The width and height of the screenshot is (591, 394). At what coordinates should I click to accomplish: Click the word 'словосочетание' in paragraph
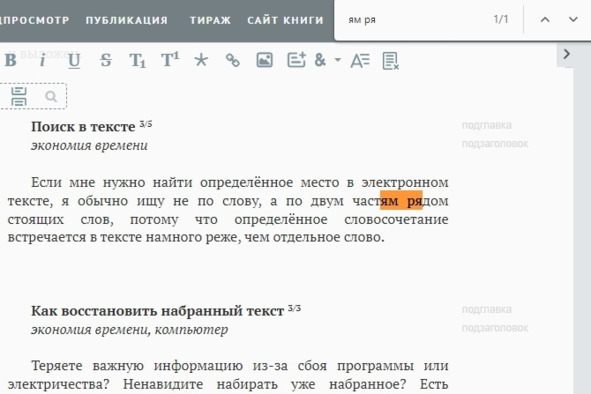coord(396,220)
